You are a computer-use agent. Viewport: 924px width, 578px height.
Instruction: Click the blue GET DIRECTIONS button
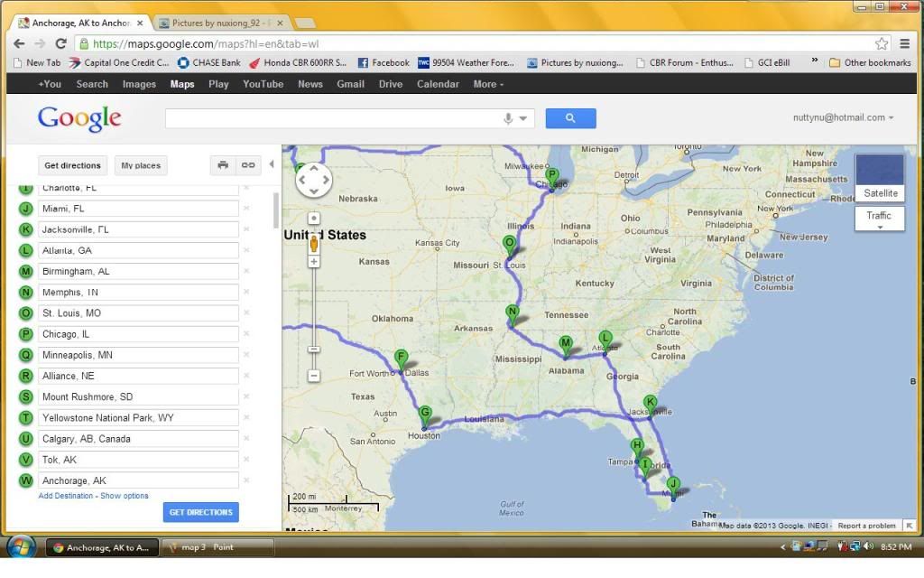click(201, 512)
